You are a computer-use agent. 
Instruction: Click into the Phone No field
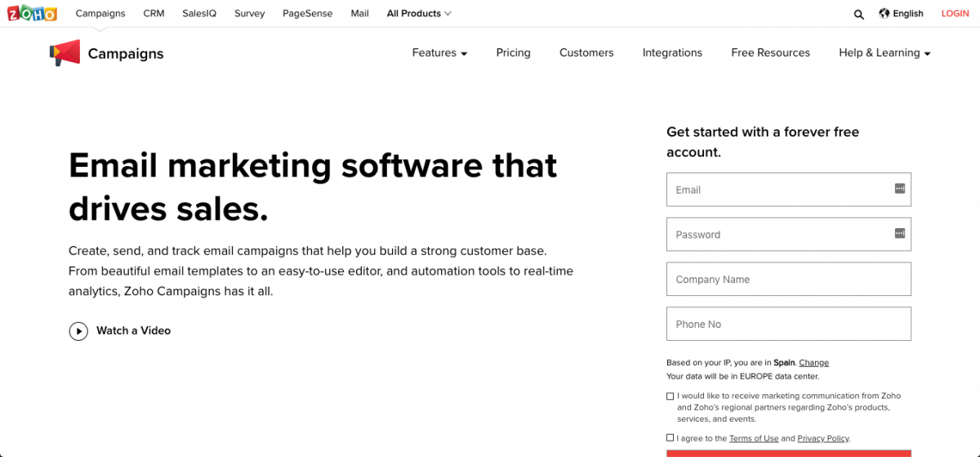coord(788,325)
